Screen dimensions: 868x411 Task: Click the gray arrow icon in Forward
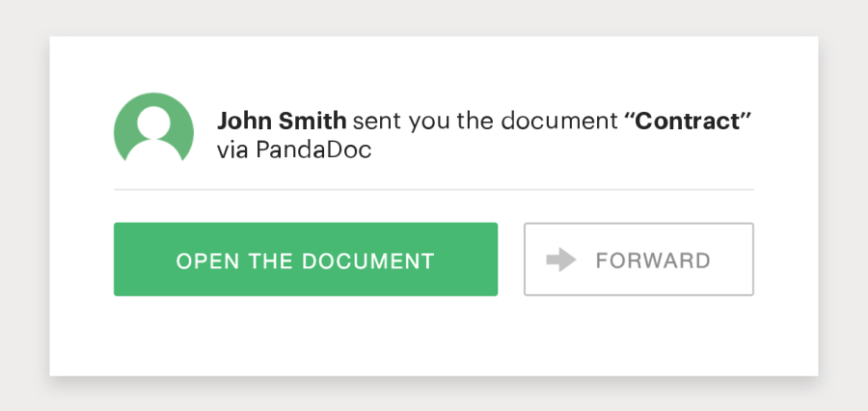pos(560,260)
